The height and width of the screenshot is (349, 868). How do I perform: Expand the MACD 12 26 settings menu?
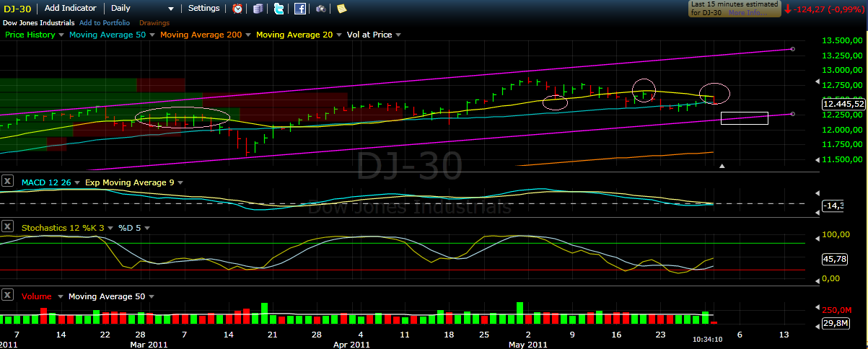pos(79,182)
